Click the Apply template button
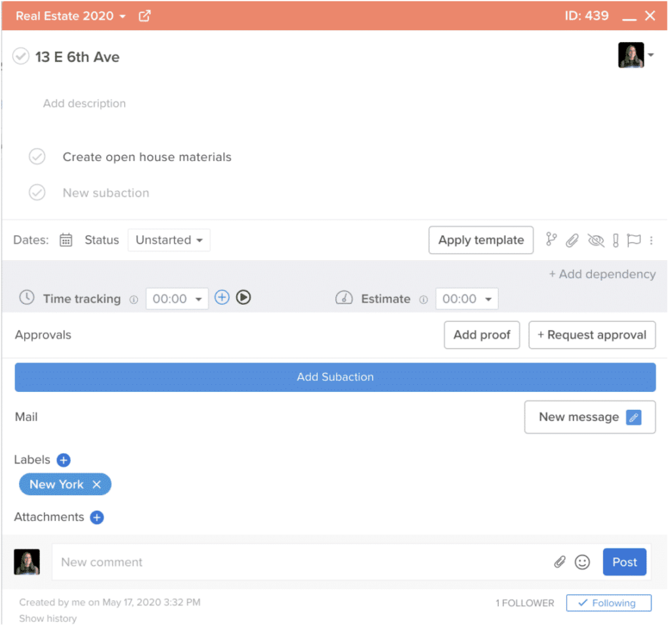 (480, 240)
